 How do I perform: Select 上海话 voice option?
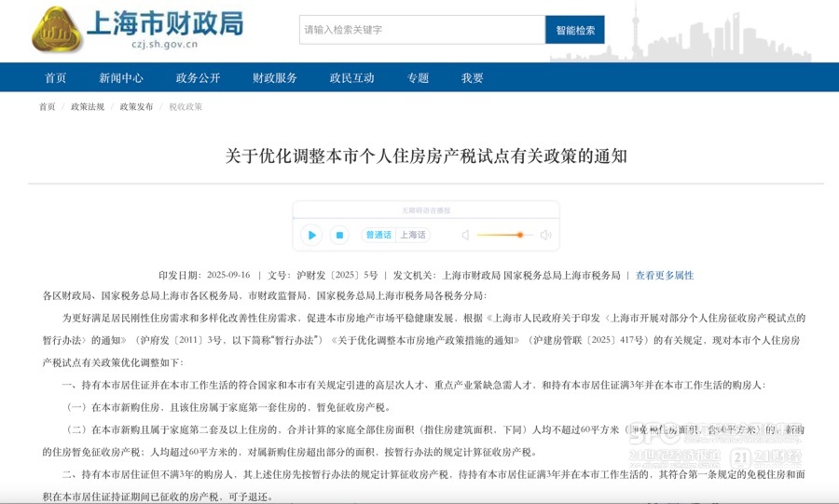[413, 235]
